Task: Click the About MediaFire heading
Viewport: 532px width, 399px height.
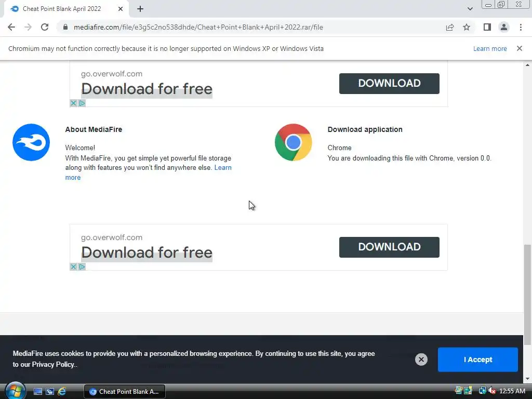Action: click(x=94, y=129)
